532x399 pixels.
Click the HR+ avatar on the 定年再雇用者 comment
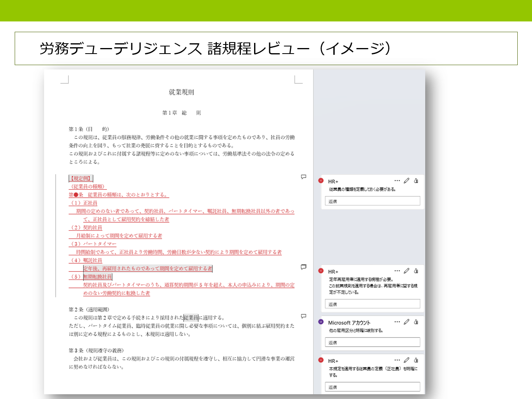[x=321, y=271]
